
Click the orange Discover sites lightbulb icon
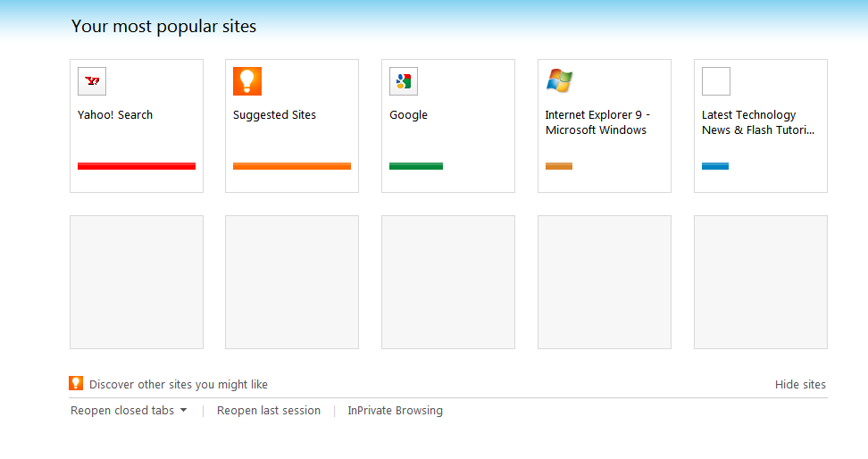tap(76, 384)
